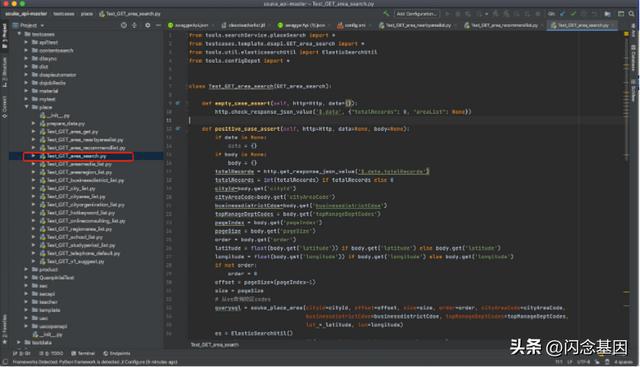Select the active Test_GET_area_search.py tab
The image size is (640, 367).
[x=582, y=25]
